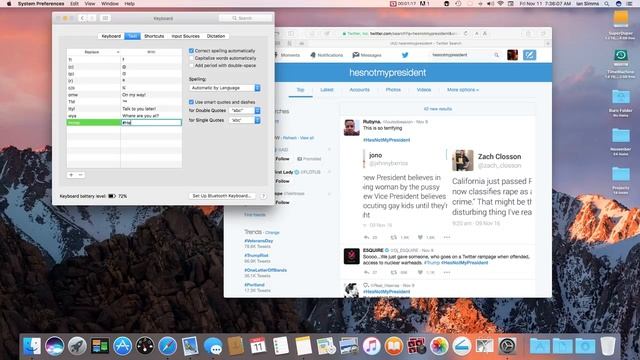The image size is (640, 360).
Task: Enable Correct spelling automatically checkbox
Action: (x=191, y=51)
